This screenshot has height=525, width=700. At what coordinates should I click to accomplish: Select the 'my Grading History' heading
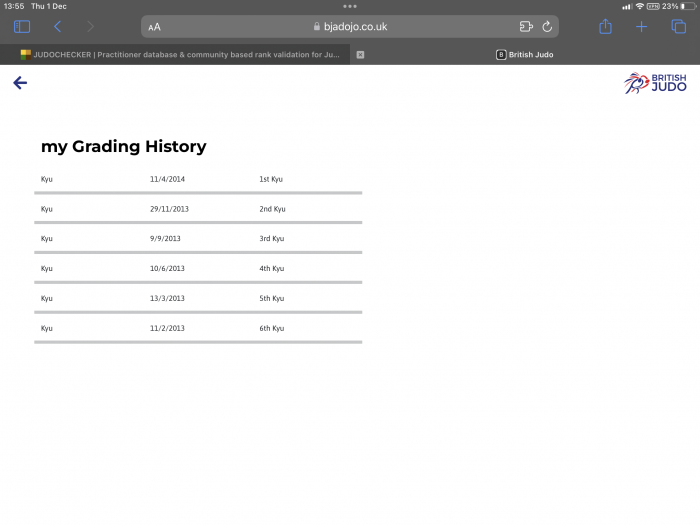pos(124,146)
